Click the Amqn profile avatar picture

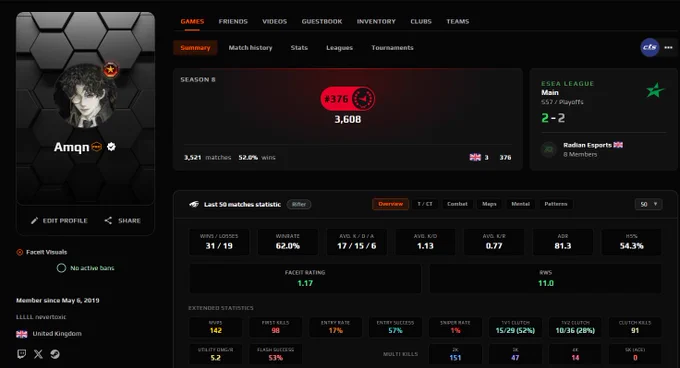click(x=85, y=96)
